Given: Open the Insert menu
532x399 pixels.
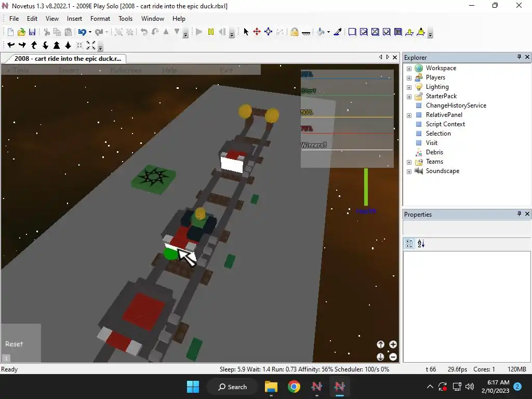Looking at the screenshot, I should (74, 19).
